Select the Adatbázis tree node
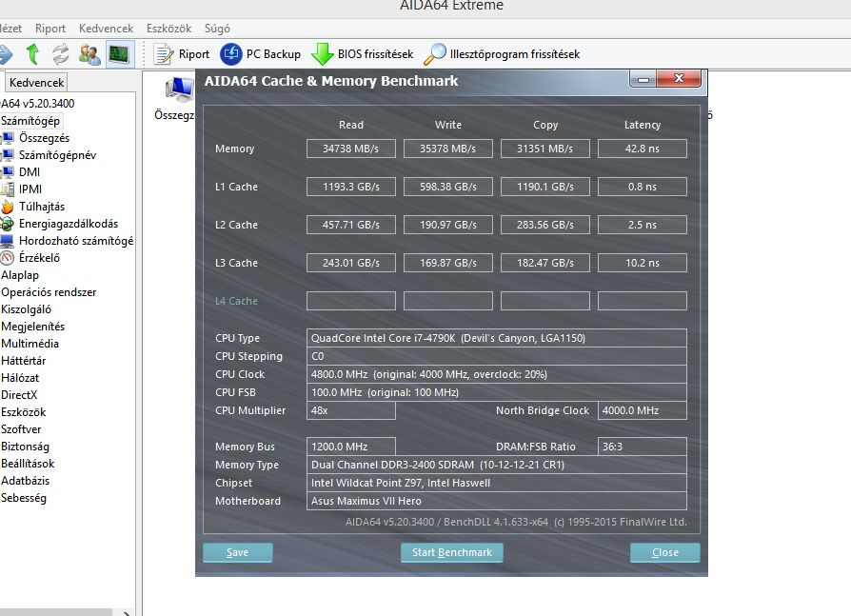The width and height of the screenshot is (851, 616). tap(25, 480)
